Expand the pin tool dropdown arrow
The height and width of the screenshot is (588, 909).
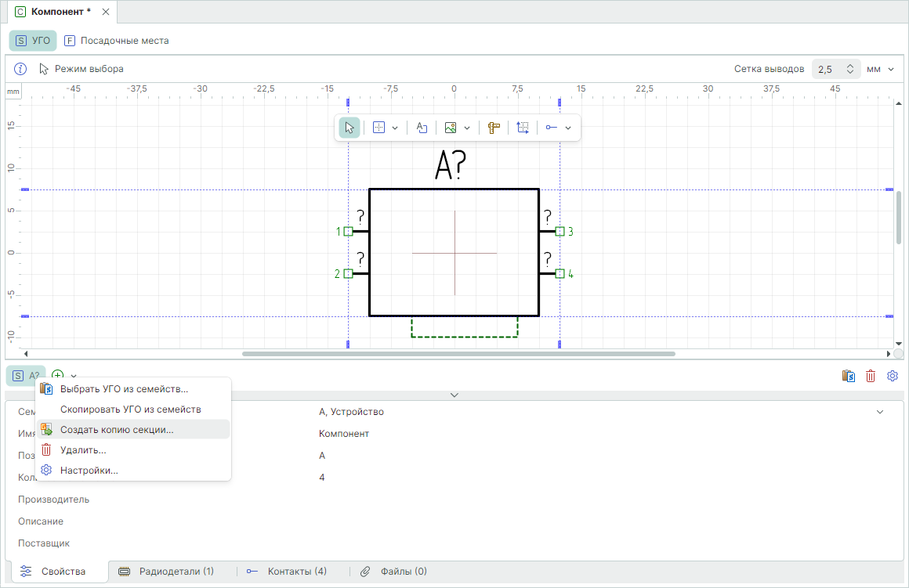pos(568,128)
